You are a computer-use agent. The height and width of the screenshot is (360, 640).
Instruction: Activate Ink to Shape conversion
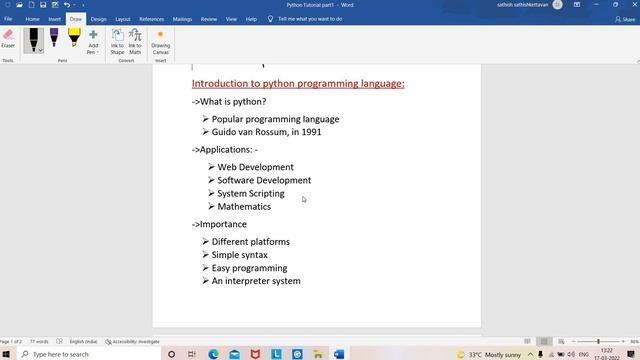(x=117, y=42)
